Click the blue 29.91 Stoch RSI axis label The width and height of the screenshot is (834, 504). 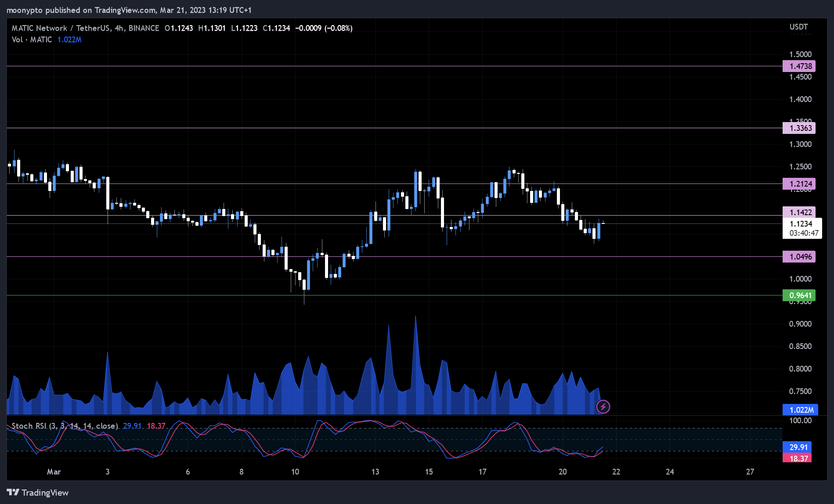coord(797,447)
